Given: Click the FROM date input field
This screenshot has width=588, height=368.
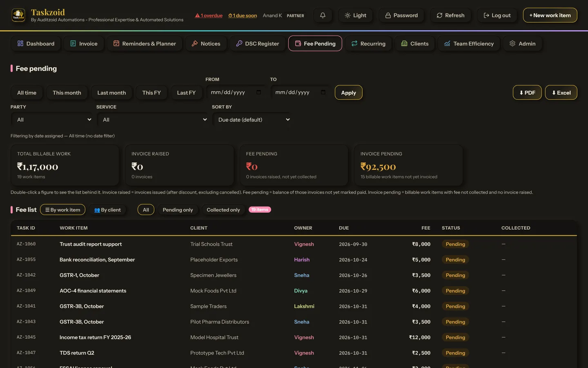Looking at the screenshot, I should [x=236, y=92].
